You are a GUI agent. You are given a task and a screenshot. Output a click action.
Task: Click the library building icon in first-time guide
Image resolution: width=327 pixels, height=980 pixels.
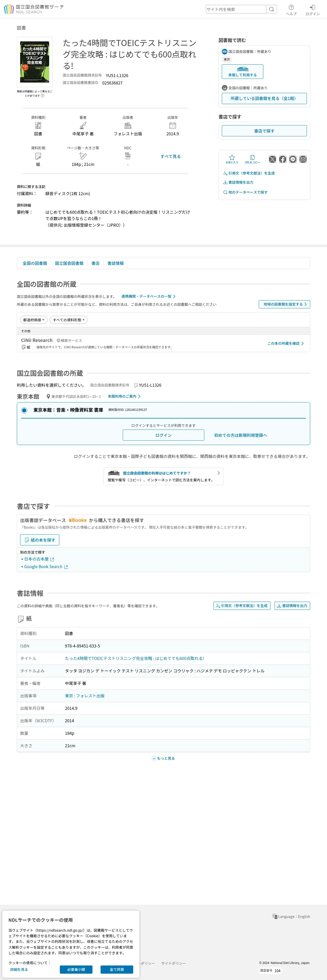click(x=114, y=473)
